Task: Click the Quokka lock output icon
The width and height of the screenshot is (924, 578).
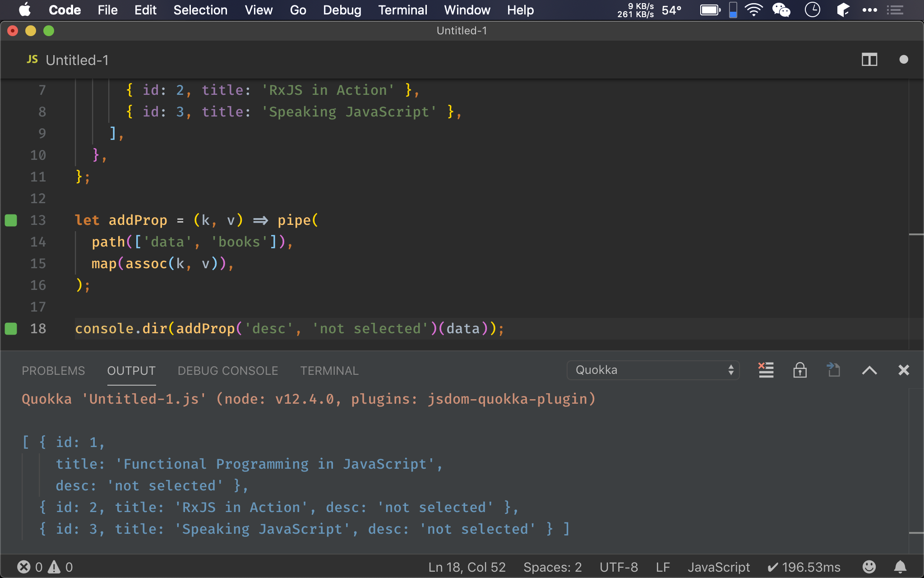Action: [x=799, y=369]
